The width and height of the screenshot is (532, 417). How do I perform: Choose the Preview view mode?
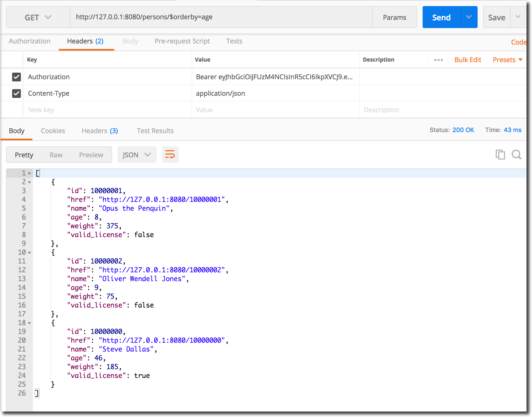coord(91,155)
